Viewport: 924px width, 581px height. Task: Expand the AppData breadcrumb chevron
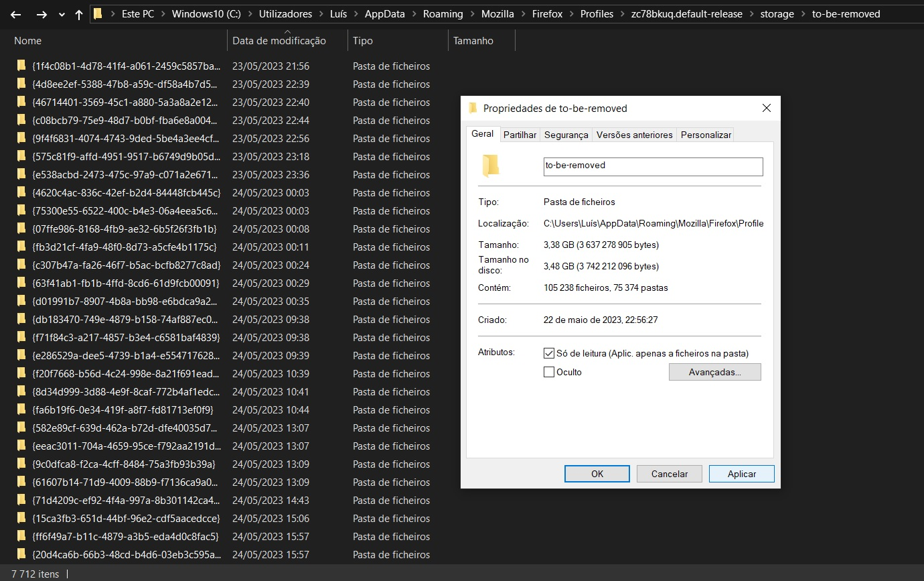tap(414, 14)
